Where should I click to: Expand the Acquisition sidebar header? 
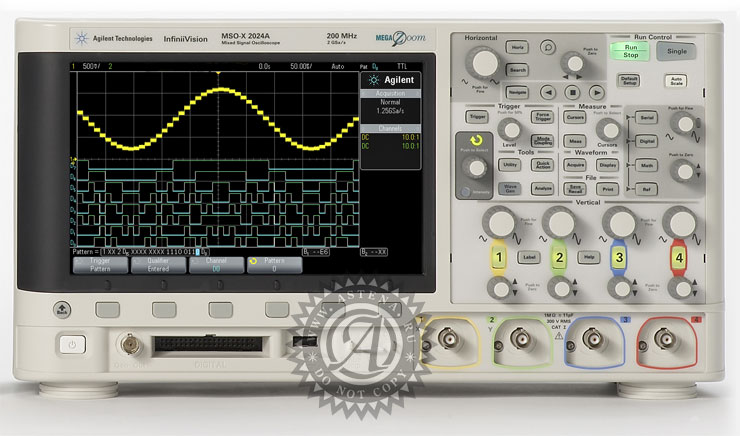390,93
